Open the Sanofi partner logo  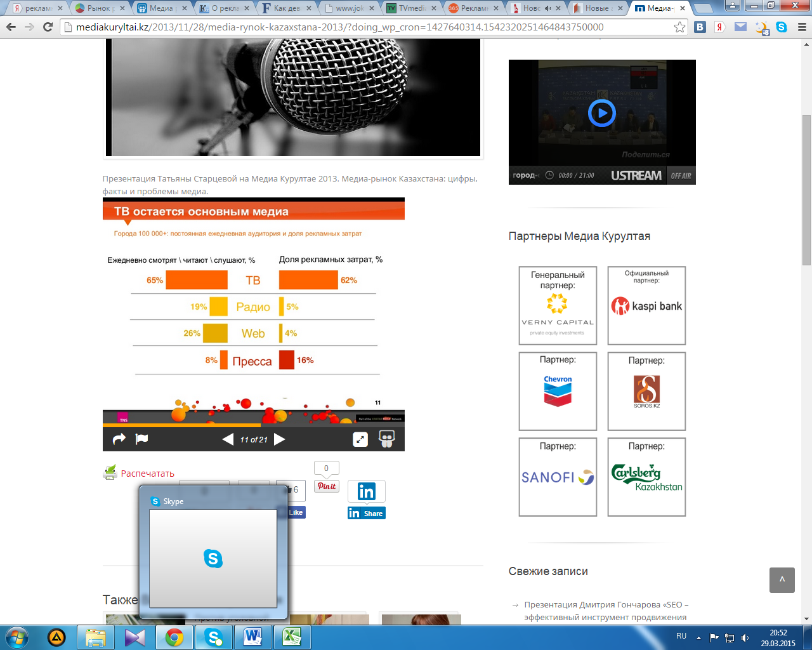[x=558, y=477]
